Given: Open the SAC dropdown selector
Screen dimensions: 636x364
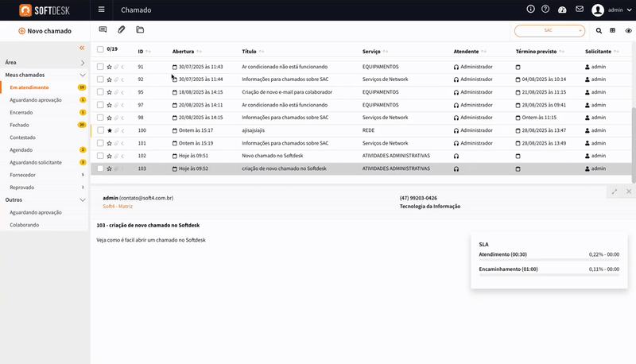Looking at the screenshot, I should 549,30.
